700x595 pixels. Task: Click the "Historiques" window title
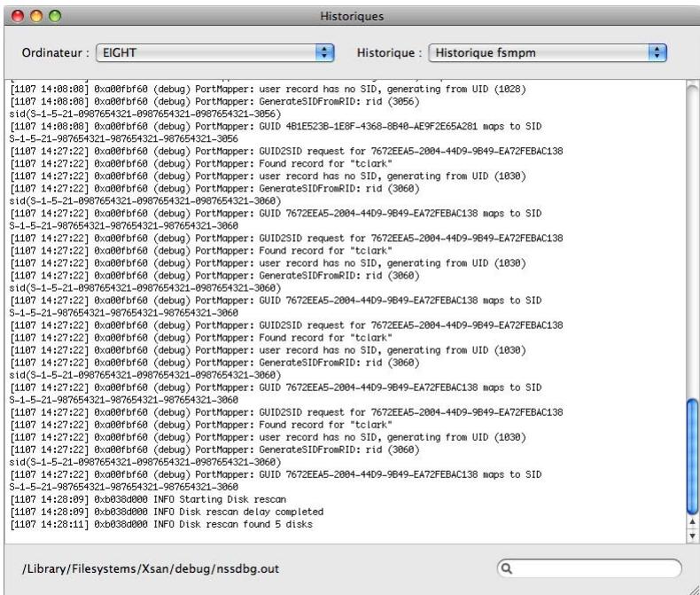[352, 16]
